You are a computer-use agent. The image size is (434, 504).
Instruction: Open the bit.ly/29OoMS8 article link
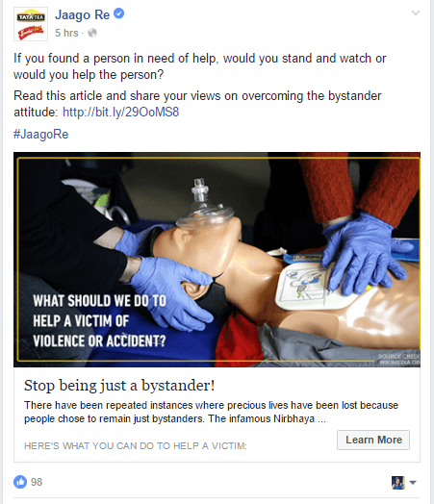tap(121, 113)
